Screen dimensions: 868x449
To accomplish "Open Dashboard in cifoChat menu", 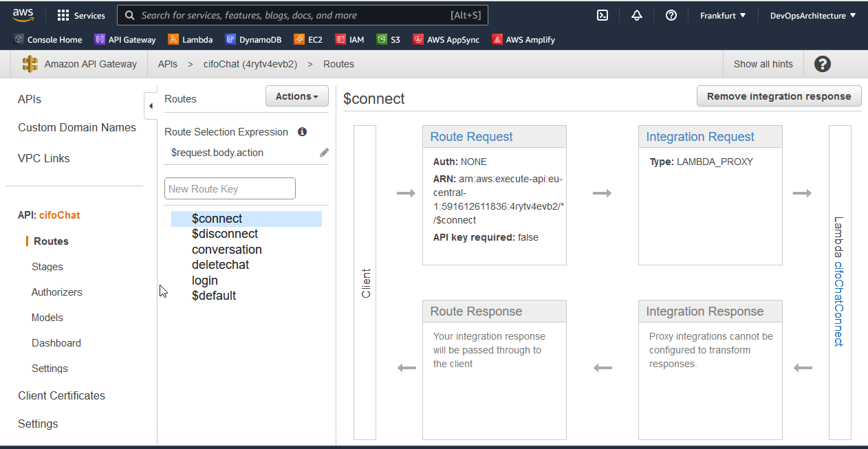I will click(x=56, y=343).
